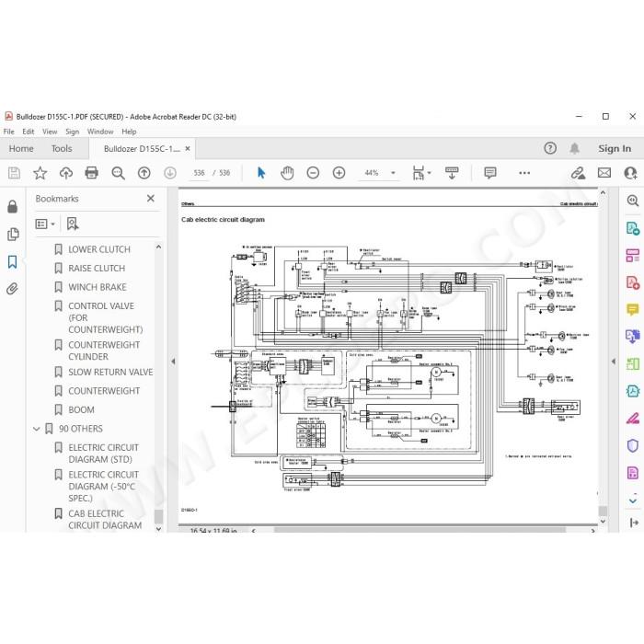
Task: Toggle the Bookmarks panel in left sidebar
Action: [12, 261]
